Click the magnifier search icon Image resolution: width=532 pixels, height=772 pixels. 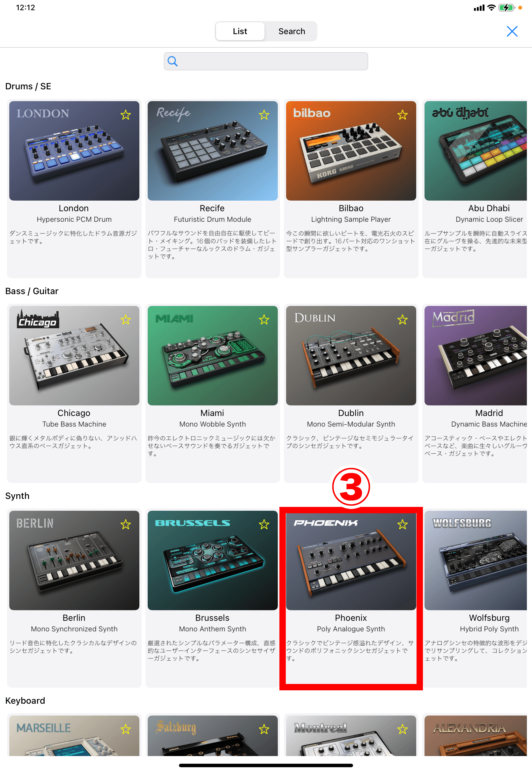click(173, 61)
